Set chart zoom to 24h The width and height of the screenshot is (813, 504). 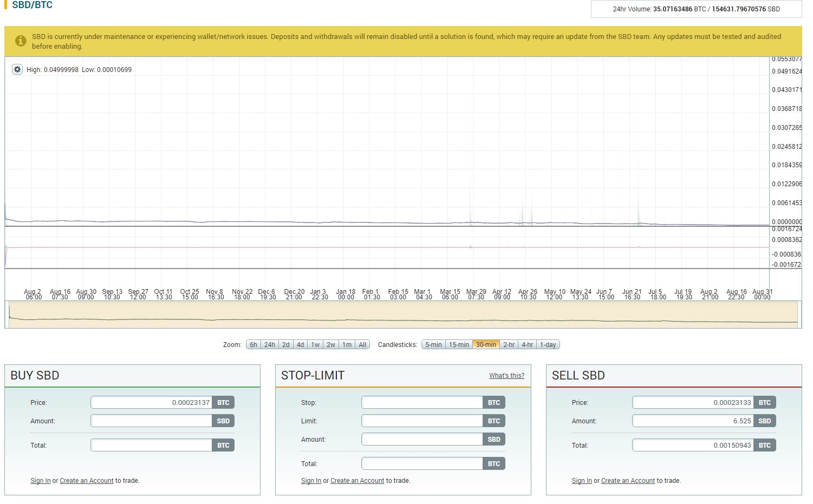pyautogui.click(x=270, y=345)
